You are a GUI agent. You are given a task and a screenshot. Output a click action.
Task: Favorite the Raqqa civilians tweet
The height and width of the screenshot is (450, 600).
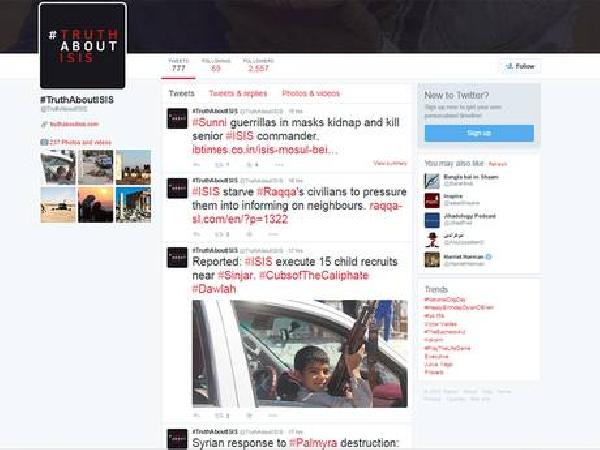249,234
